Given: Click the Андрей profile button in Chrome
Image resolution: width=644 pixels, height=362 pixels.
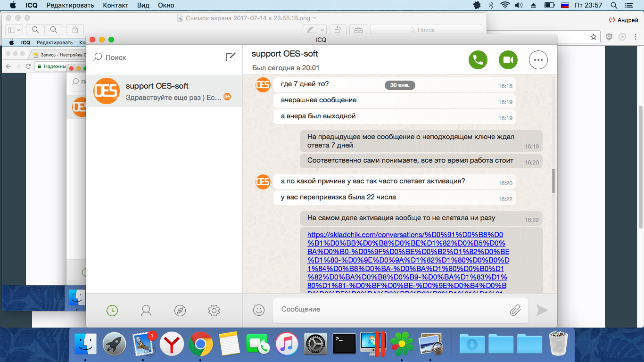Looking at the screenshot, I should [624, 20].
